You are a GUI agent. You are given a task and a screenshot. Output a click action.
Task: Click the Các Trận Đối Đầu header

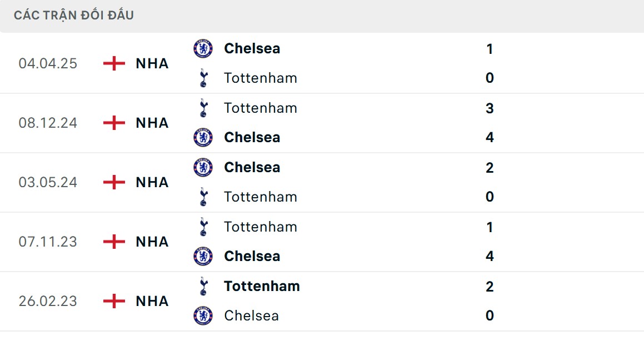[x=74, y=16]
